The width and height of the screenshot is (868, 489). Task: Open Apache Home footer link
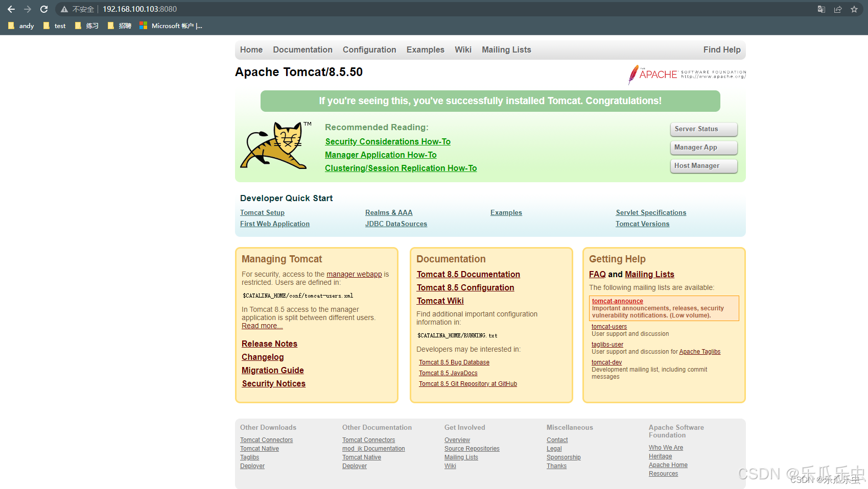pyautogui.click(x=668, y=465)
